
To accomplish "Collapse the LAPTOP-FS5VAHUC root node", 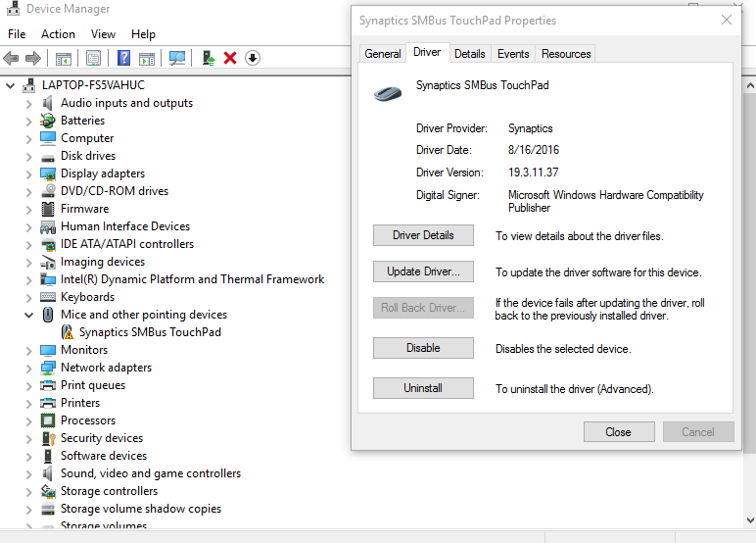I will (10, 86).
